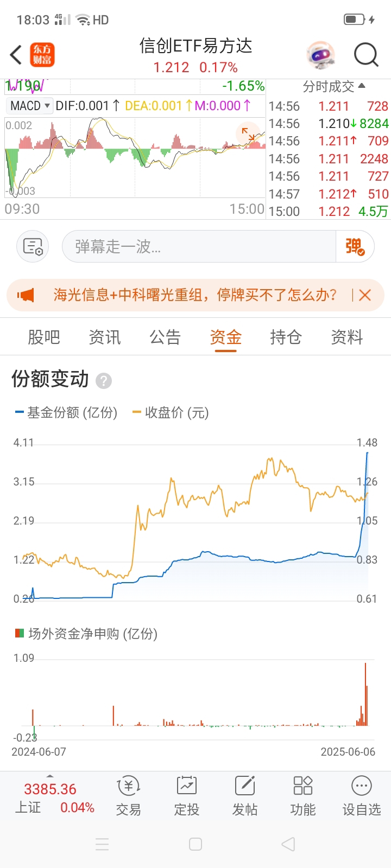Toggle the orange 弹 danmaku switch
391x868 pixels.
(x=355, y=247)
